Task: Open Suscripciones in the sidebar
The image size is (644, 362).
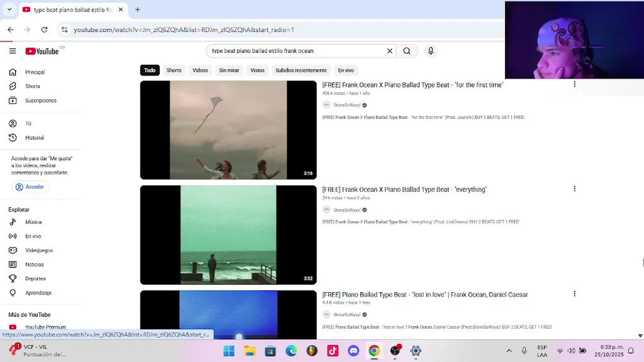Action: [x=40, y=101]
